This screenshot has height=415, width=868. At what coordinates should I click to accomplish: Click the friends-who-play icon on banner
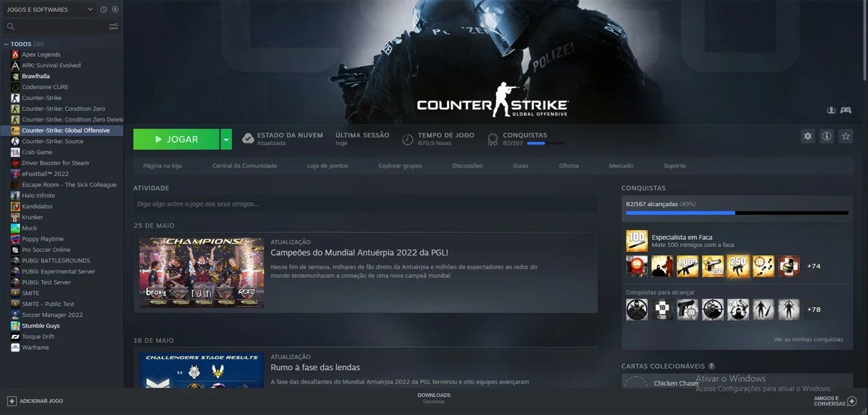click(x=831, y=110)
